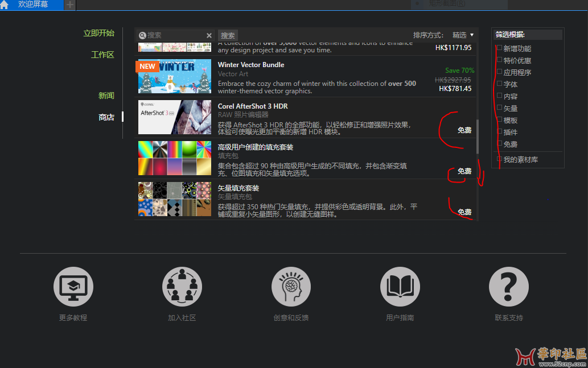Screen dimensions: 588x368
Task: Open the 高级用户创建的填充套装 title
Action: 256,147
